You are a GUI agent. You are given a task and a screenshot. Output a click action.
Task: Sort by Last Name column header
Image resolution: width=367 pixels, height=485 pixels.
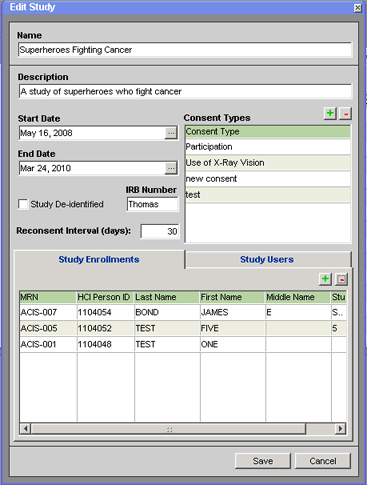point(167,297)
